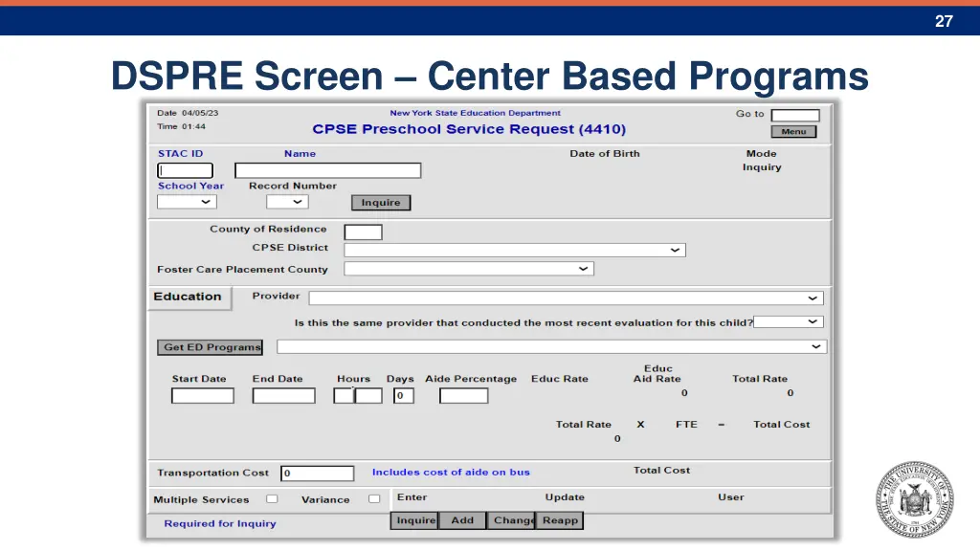Click the Name input field
This screenshot has height=551, width=980.
pos(327,170)
